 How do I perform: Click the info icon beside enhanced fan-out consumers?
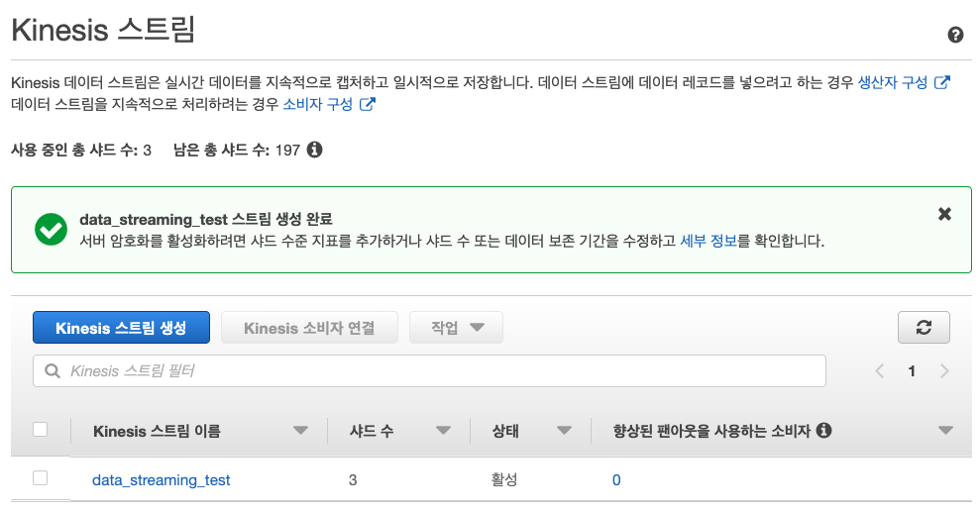[824, 430]
